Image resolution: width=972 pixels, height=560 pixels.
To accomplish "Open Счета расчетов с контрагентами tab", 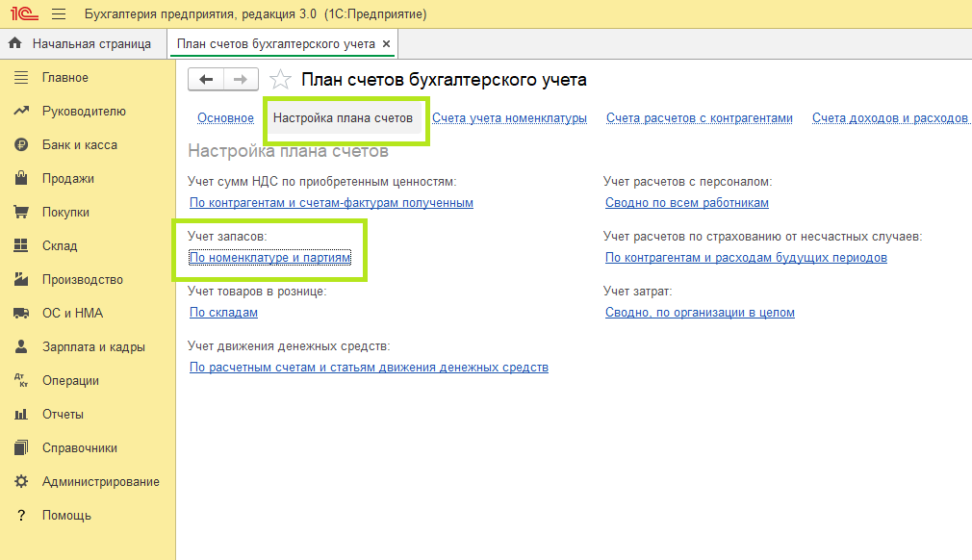I will tap(700, 117).
